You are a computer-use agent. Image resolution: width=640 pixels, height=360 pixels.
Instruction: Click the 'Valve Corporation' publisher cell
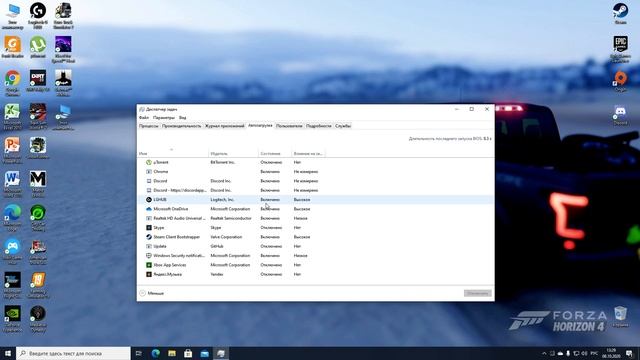tap(226, 237)
